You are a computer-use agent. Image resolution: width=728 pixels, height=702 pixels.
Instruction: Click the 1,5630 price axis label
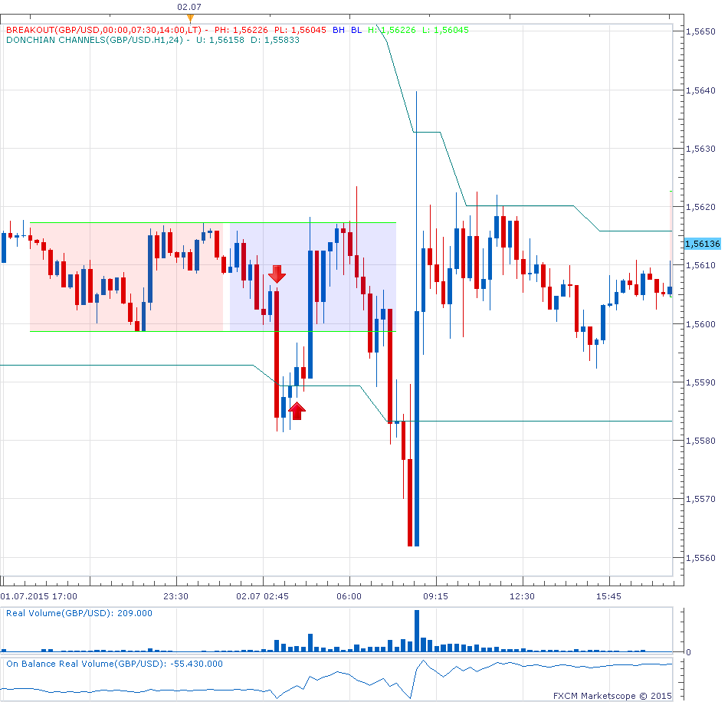[x=700, y=149]
